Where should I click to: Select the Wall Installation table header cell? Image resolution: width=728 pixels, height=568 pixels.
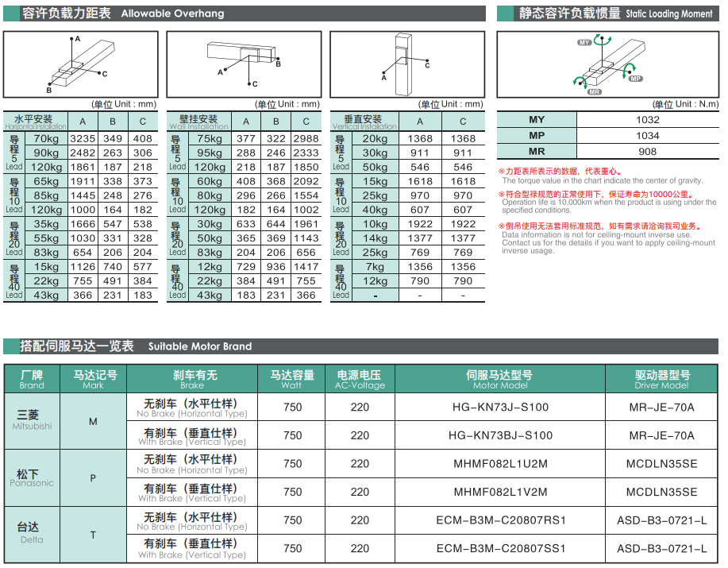pos(198,122)
